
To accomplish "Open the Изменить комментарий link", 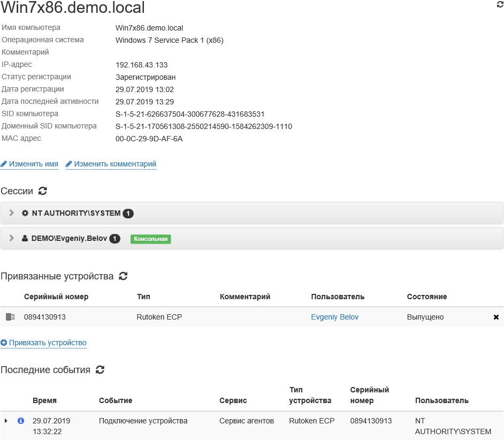I will point(114,164).
